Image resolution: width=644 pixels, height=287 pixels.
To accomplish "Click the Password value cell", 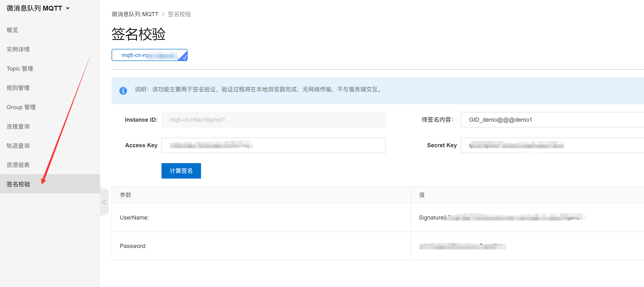I will click(528, 246).
